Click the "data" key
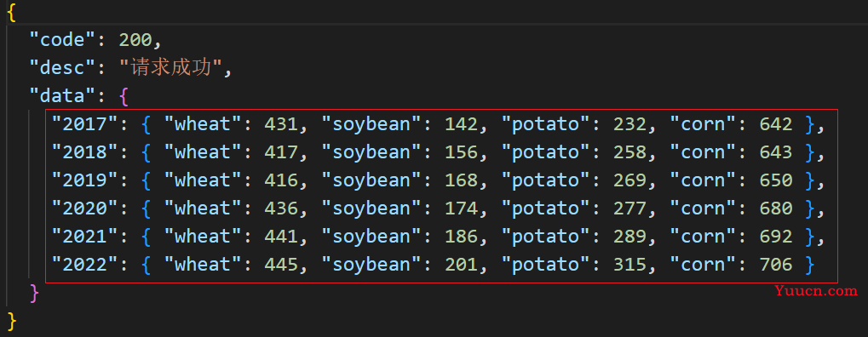868x337 pixels. (62, 96)
